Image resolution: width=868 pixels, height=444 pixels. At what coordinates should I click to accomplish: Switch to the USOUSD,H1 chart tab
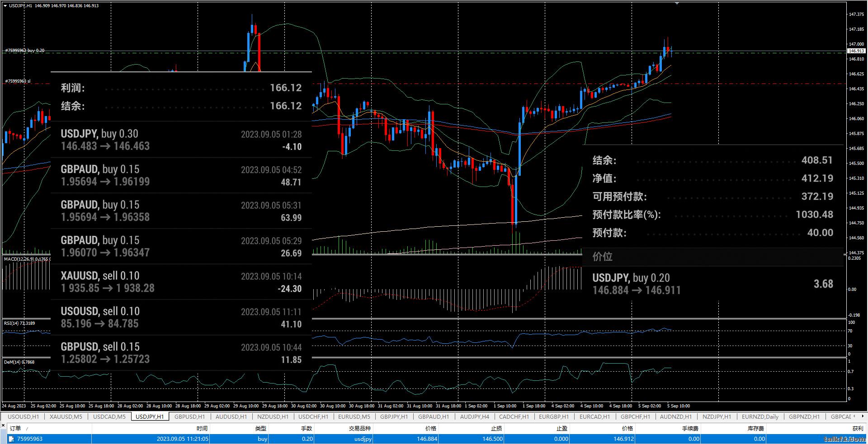point(24,416)
